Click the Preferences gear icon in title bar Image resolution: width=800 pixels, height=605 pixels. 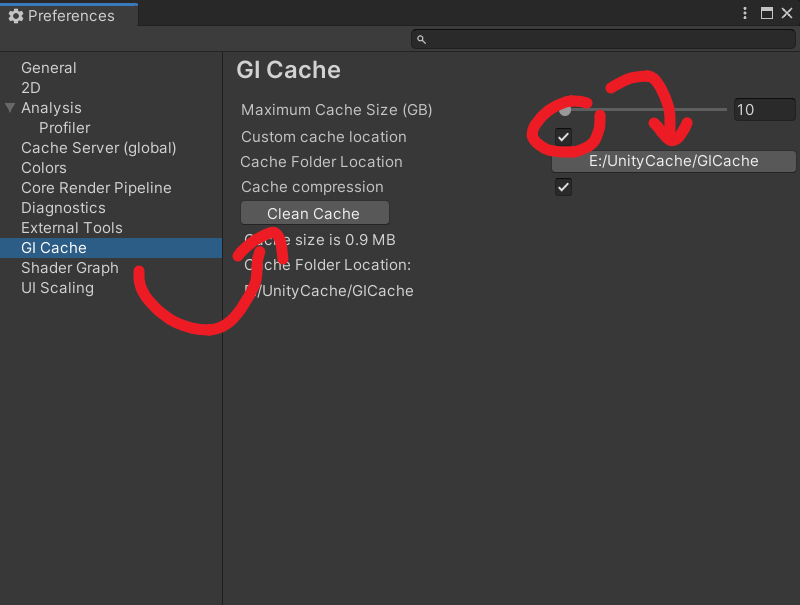coord(14,15)
